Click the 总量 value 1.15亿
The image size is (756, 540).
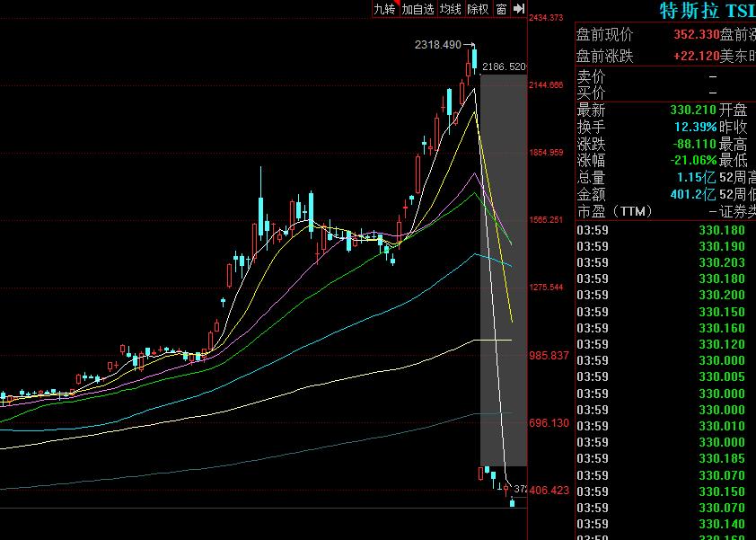(x=696, y=177)
